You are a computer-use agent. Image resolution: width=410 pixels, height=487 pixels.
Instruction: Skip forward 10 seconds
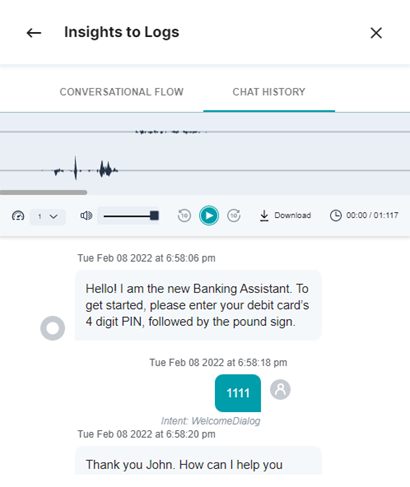234,215
